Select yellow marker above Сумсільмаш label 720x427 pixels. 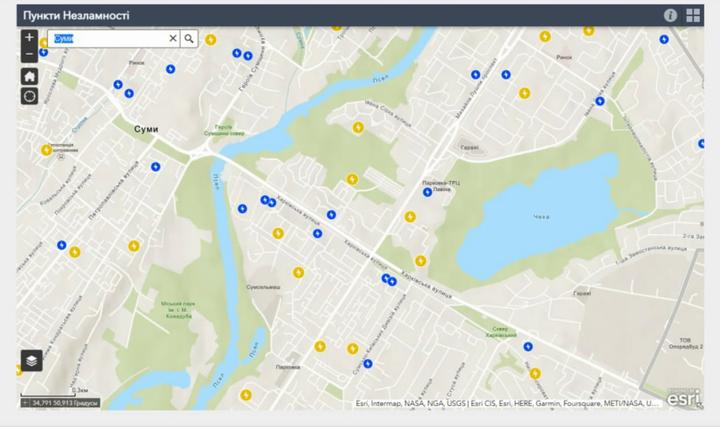coord(298,273)
